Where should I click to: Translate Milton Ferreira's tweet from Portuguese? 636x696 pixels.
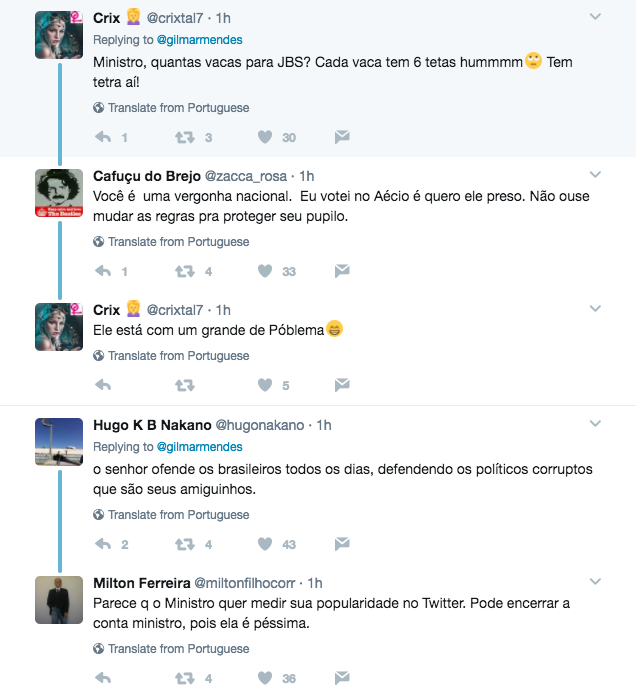click(x=178, y=649)
